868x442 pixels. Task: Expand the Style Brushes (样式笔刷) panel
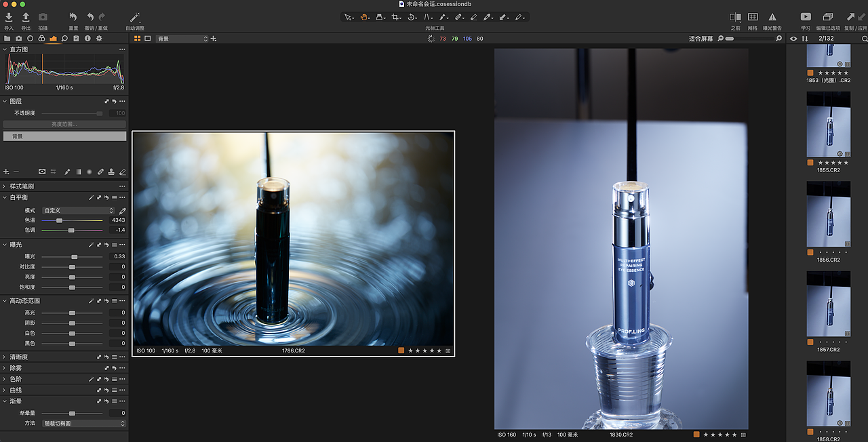click(5, 186)
